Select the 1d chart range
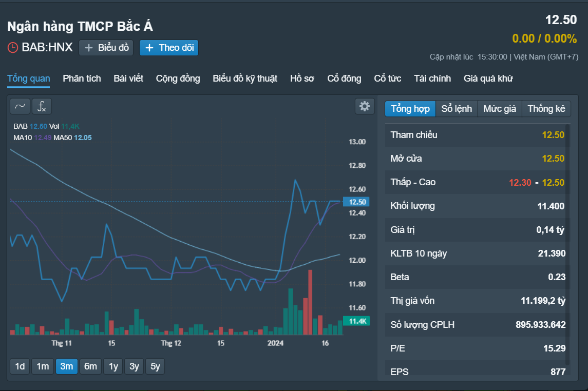The height and width of the screenshot is (391, 588). point(20,366)
